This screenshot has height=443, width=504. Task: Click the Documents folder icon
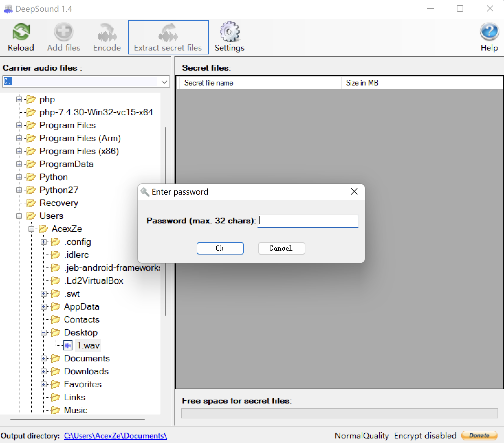point(56,358)
